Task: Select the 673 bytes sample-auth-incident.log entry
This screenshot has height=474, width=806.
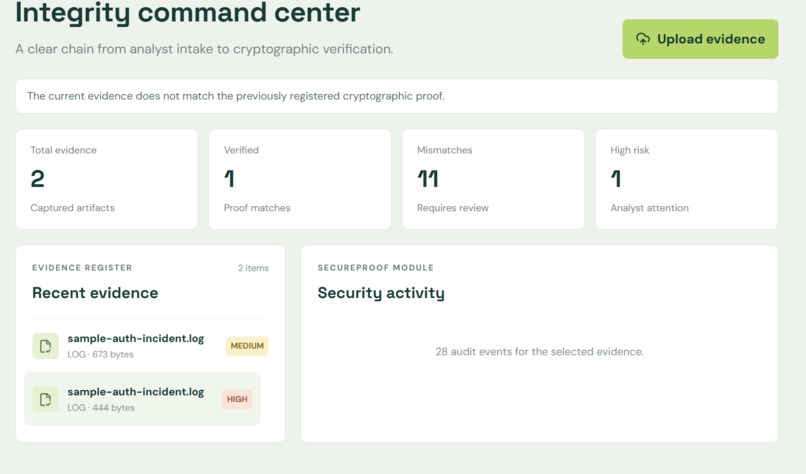Action: 150,346
